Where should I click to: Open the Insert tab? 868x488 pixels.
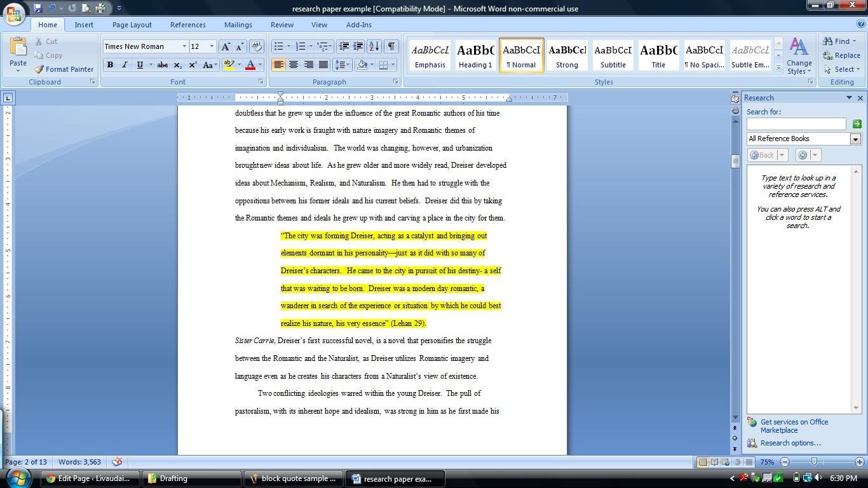pyautogui.click(x=84, y=25)
